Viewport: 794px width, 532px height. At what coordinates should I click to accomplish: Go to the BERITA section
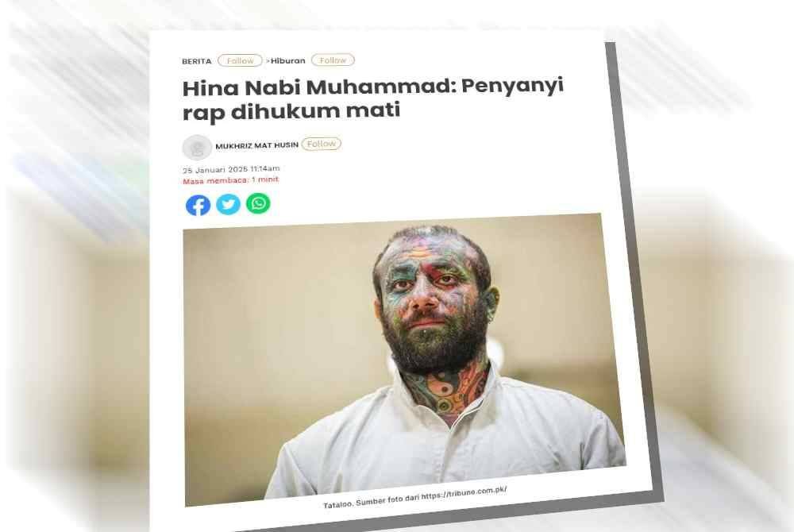(196, 61)
